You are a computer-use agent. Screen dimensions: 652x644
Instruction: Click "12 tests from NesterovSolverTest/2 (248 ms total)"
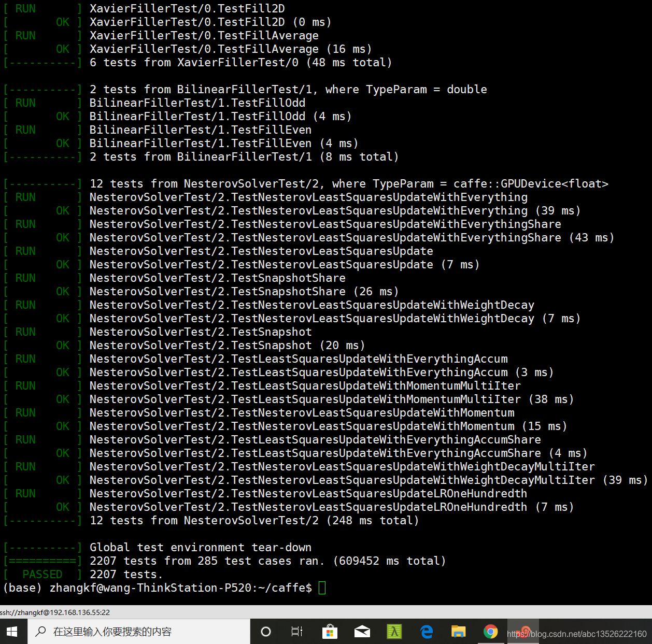tap(254, 521)
